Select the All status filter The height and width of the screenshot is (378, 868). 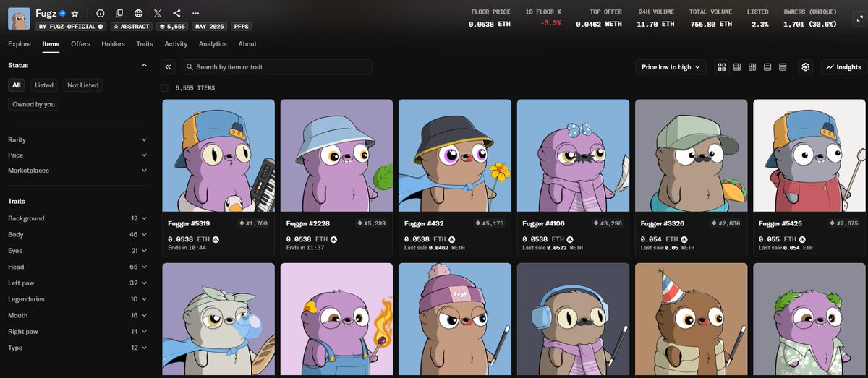(x=16, y=85)
